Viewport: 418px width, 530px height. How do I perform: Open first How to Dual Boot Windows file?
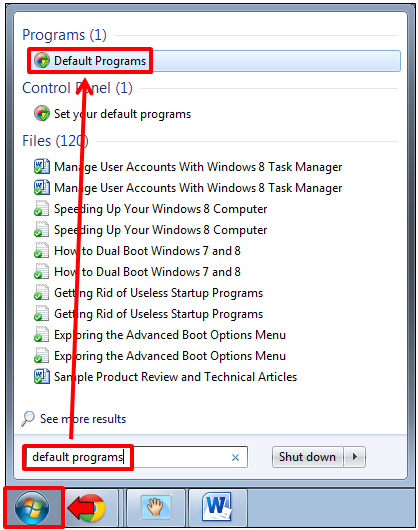click(137, 251)
